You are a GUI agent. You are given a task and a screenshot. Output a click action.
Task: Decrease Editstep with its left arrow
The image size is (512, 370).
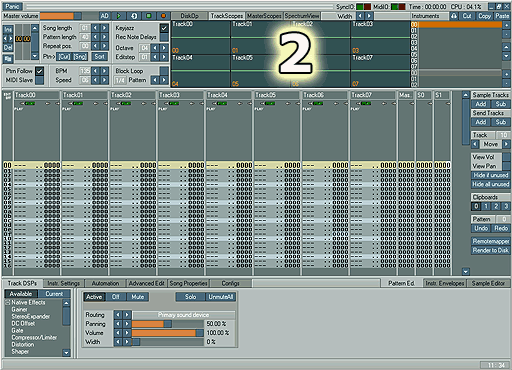click(155, 57)
